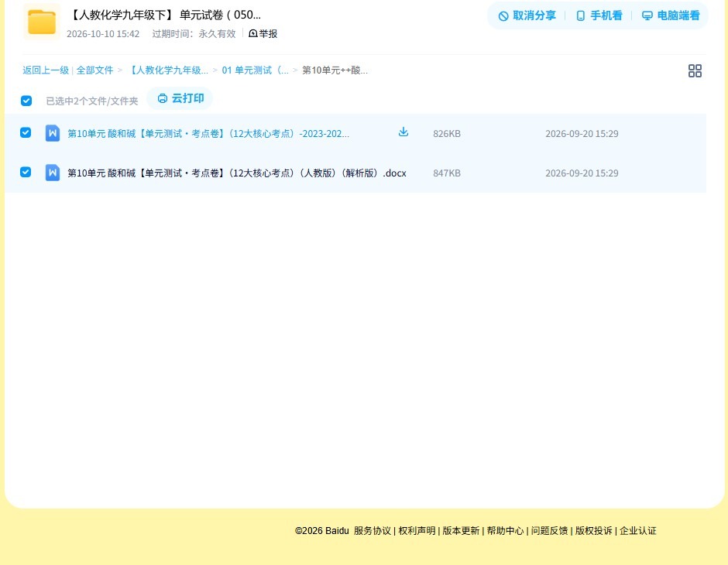Select 电脑端看 to view on computer
The image size is (728, 565).
(671, 15)
